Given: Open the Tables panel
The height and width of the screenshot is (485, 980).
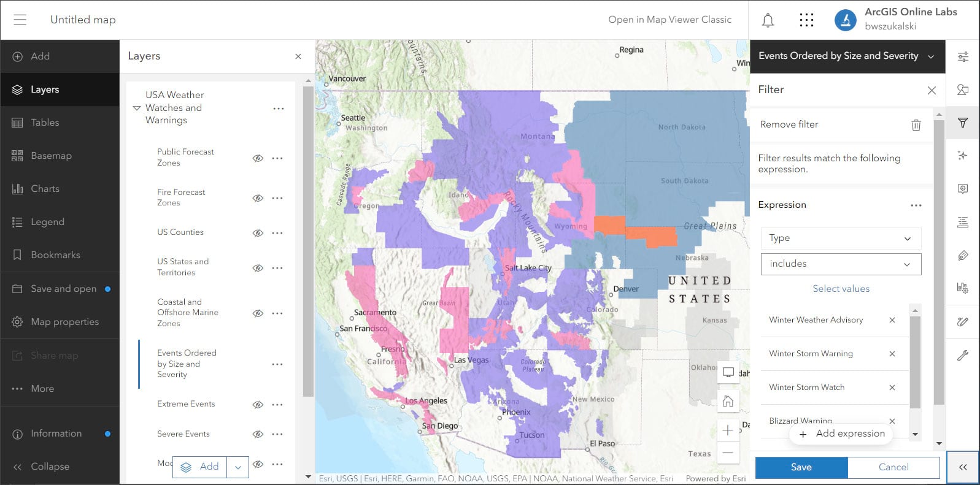Looking at the screenshot, I should tap(60, 123).
